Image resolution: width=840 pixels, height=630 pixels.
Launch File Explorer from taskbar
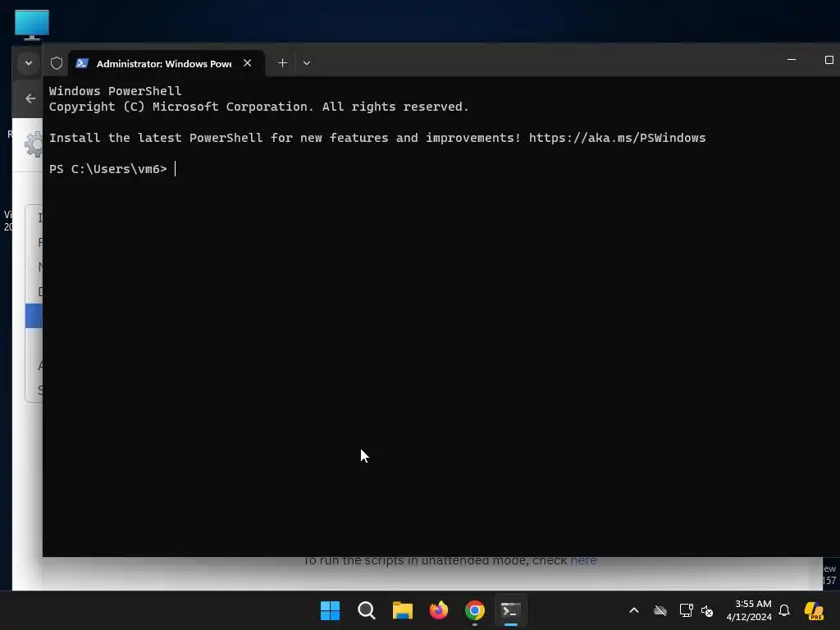coord(402,610)
